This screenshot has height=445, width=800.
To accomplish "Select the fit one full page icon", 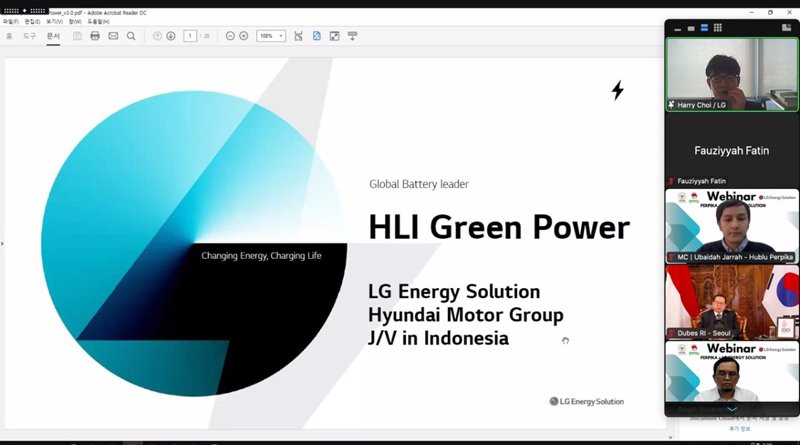I will click(317, 36).
